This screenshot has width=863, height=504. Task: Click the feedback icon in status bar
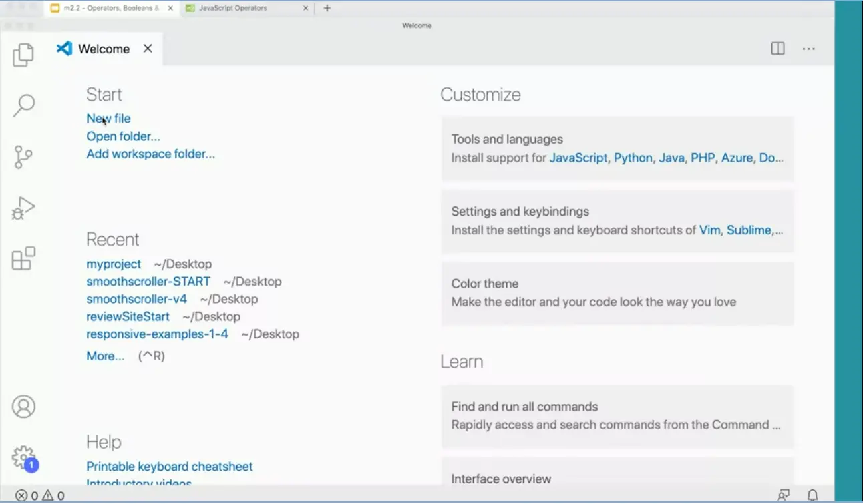784,496
